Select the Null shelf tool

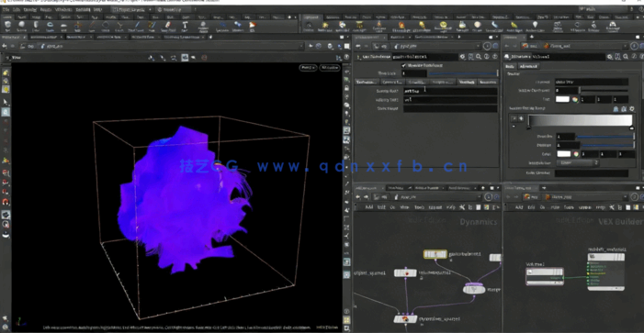click(x=78, y=27)
